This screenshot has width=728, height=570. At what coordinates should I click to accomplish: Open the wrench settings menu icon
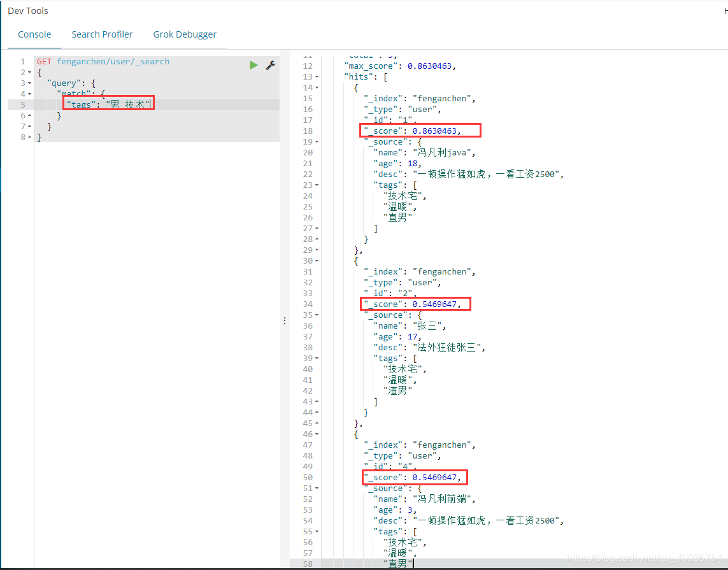[x=271, y=65]
